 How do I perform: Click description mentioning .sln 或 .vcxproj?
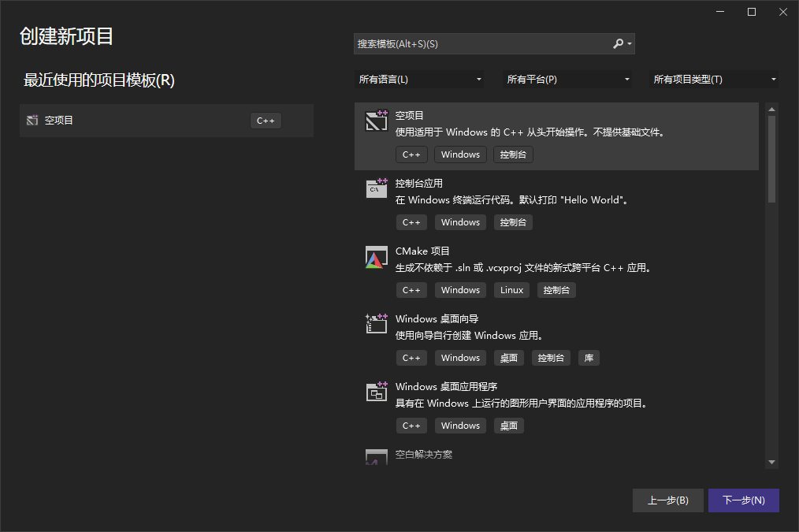pos(524,268)
